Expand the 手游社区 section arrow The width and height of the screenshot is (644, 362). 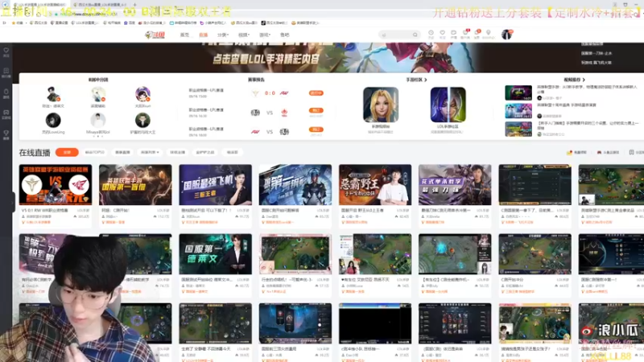pos(426,80)
